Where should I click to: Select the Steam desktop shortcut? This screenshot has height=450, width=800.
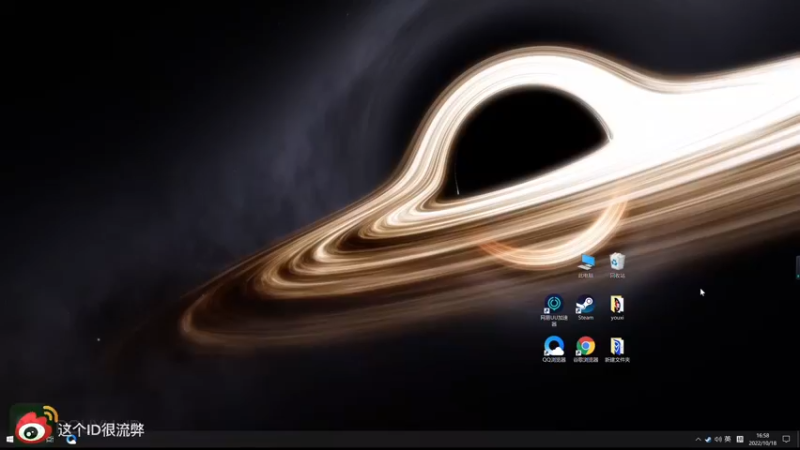click(585, 308)
